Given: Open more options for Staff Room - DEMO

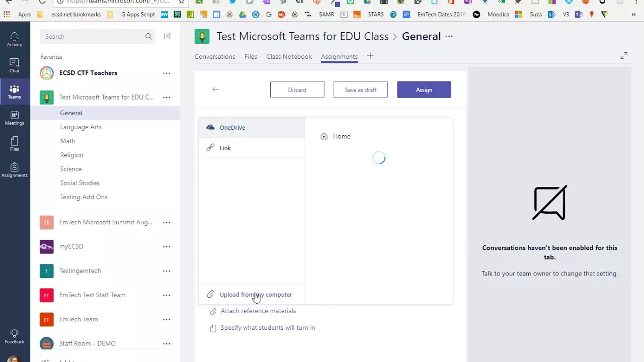Looking at the screenshot, I should 167,343.
